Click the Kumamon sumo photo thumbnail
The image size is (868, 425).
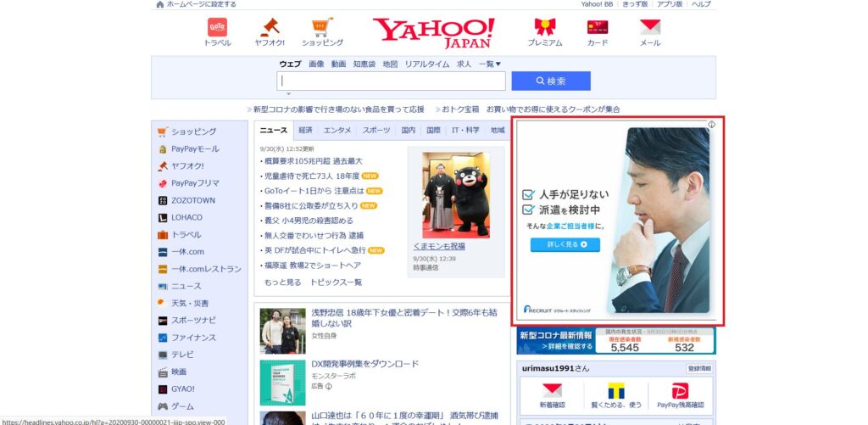point(455,195)
